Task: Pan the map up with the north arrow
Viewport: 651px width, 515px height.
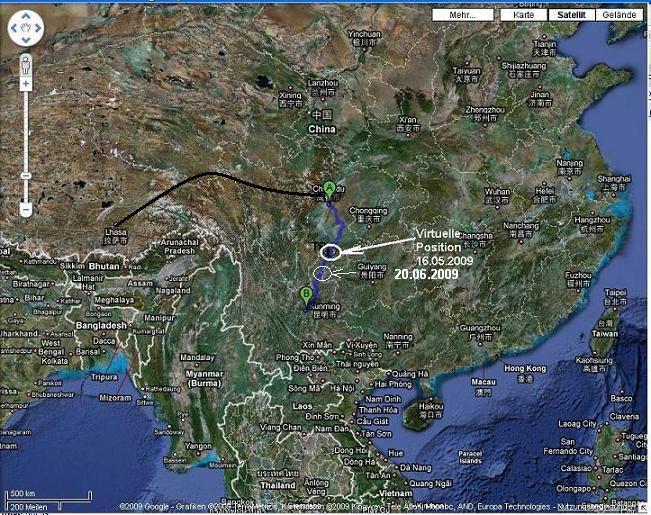Action: pos(25,13)
